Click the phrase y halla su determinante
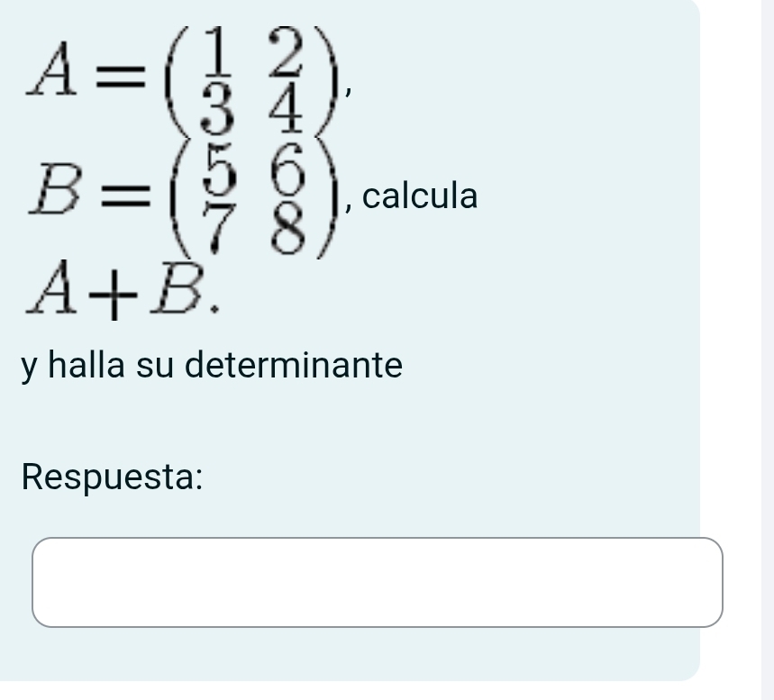The width and height of the screenshot is (774, 700). point(212,366)
